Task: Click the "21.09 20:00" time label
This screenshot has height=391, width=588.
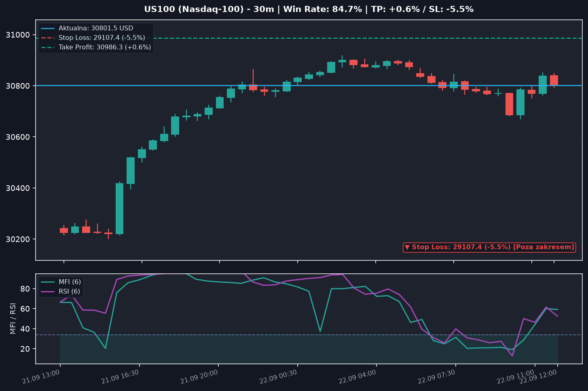Action: [x=199, y=377]
